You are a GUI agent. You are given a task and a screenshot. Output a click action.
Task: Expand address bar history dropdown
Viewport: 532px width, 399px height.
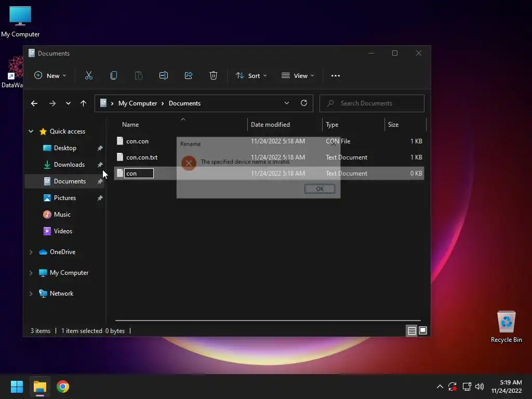(x=287, y=103)
